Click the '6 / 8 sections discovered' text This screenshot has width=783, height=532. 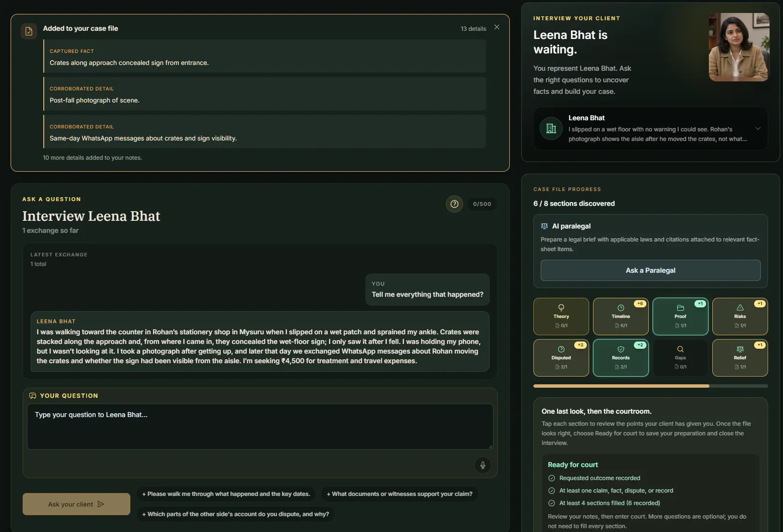click(574, 203)
